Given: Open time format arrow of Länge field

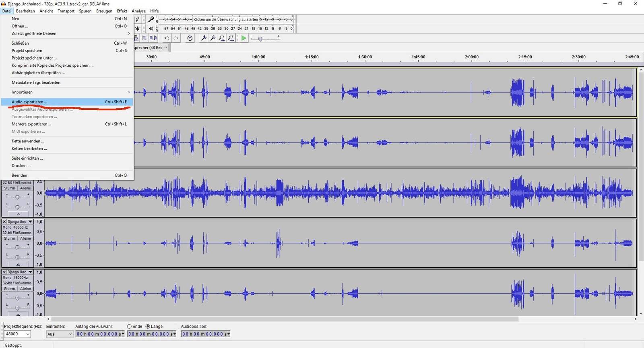Looking at the screenshot, I should [174, 334].
